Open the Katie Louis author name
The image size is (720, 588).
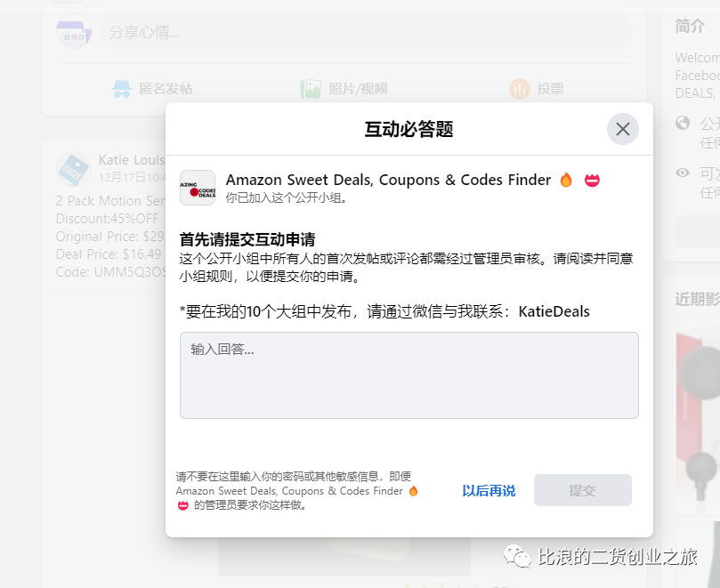click(x=132, y=160)
